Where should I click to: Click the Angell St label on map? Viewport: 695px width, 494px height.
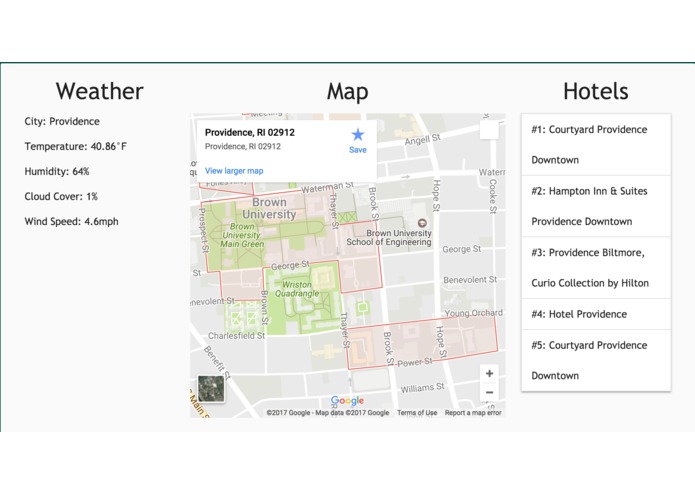(422, 140)
